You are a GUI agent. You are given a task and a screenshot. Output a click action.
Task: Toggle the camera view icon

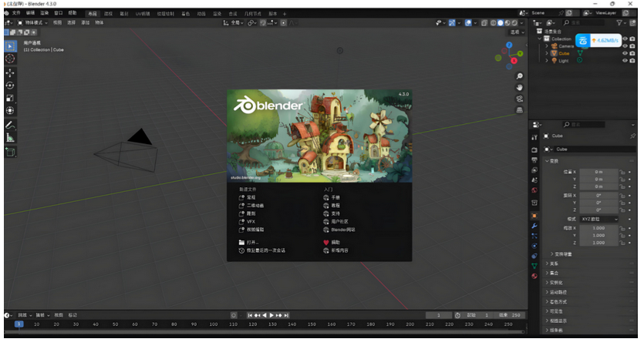[x=520, y=99]
